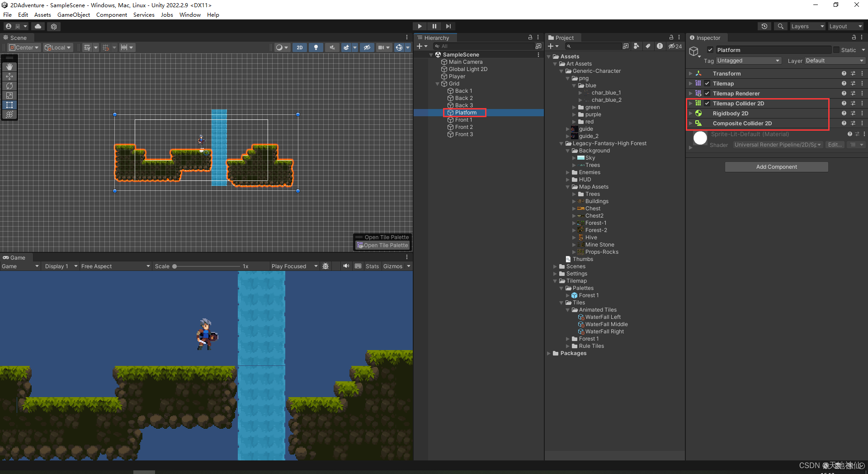Disable the Tilemap Renderer checkbox
The height and width of the screenshot is (474, 868).
707,93
